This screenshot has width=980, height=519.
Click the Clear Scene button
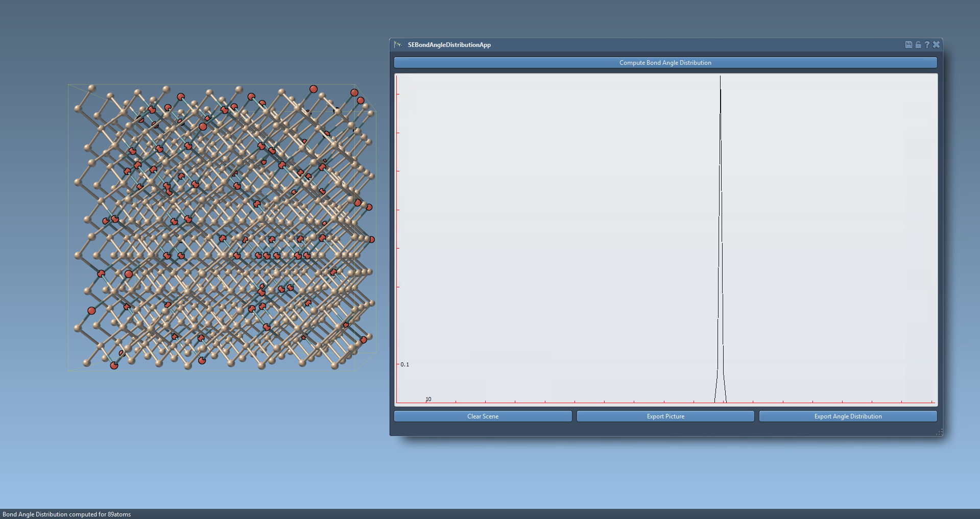[x=483, y=416]
